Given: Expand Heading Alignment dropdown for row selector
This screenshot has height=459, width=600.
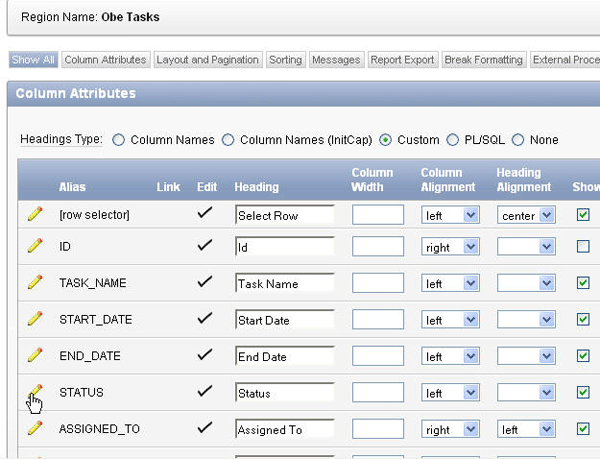Looking at the screenshot, I should click(x=525, y=215).
